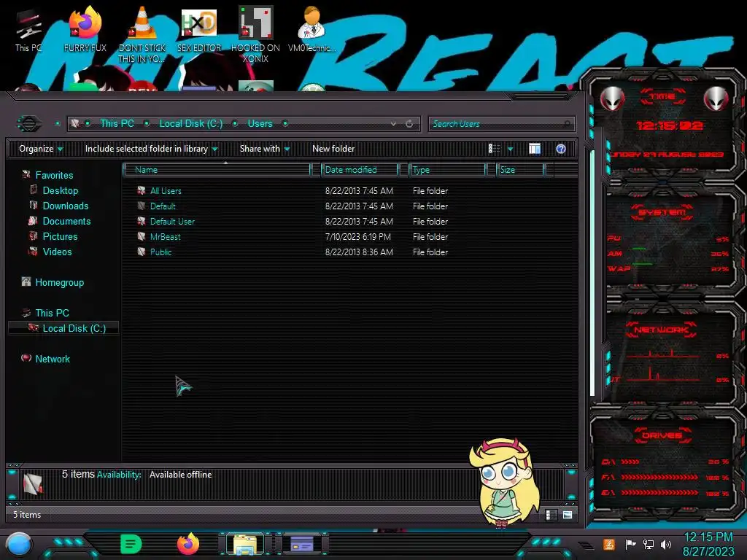The width and height of the screenshot is (747, 560).
Task: Click the NETWORK gadget header
Action: coord(661,329)
